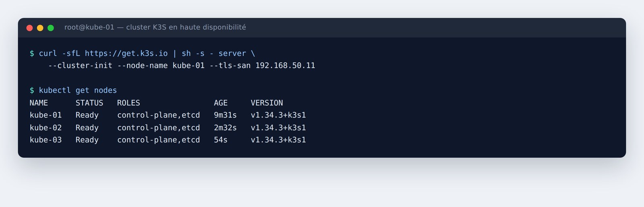Click the AGE column header
The image size is (644, 207).
pos(221,103)
